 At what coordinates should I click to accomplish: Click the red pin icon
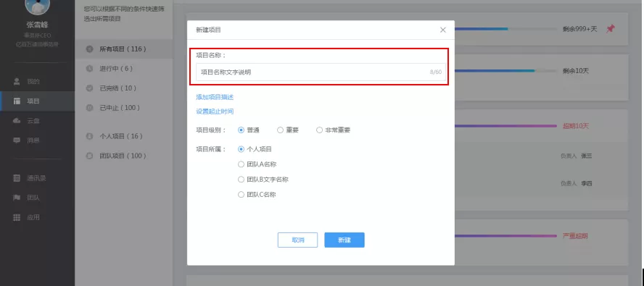(x=611, y=29)
